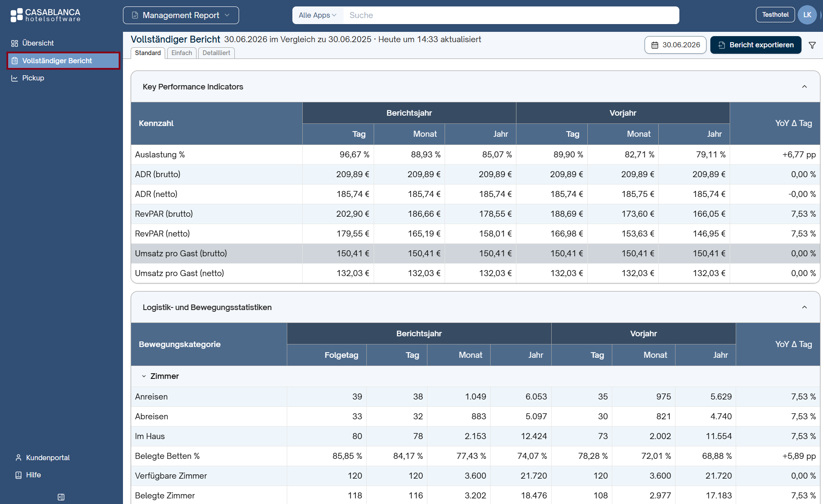Click the Bewegungskategorie column header
This screenshot has height=504, width=823.
click(x=209, y=344)
